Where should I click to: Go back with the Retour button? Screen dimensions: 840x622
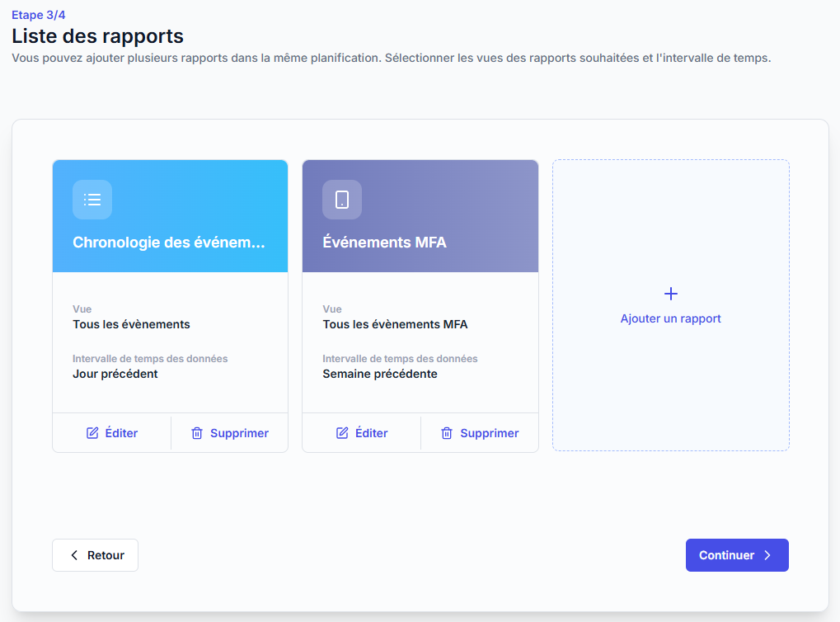point(95,555)
